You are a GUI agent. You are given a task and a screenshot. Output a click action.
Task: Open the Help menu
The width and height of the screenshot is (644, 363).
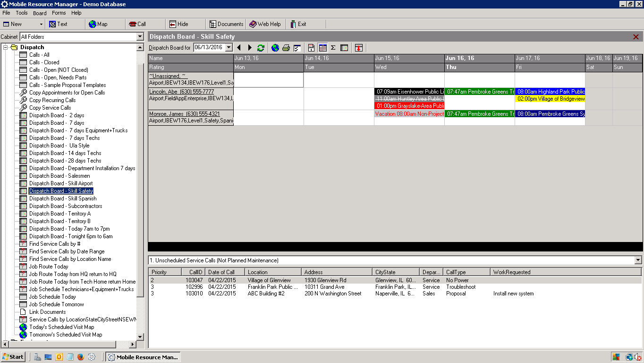tap(76, 13)
